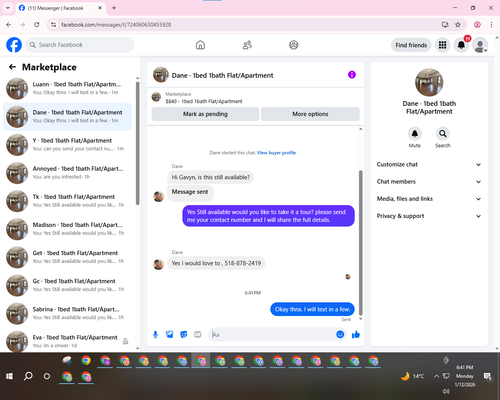View site information icon in address bar
This screenshot has height=400, width=500.
[x=53, y=25]
